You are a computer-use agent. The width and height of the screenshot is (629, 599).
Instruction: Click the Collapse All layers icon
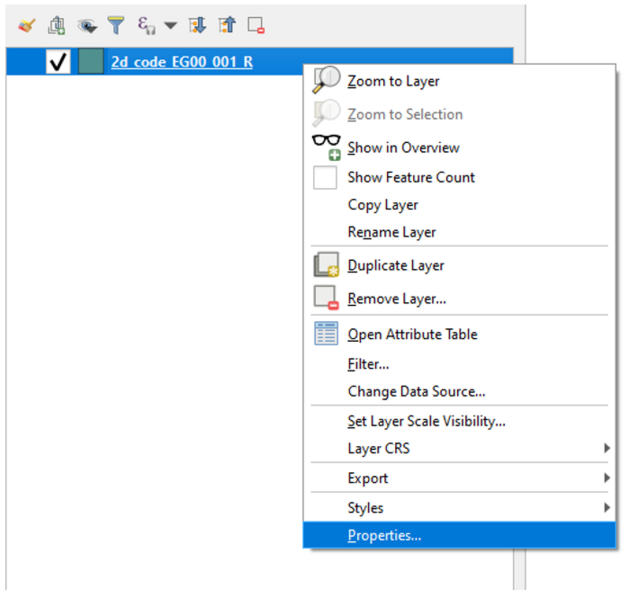pyautogui.click(x=226, y=24)
